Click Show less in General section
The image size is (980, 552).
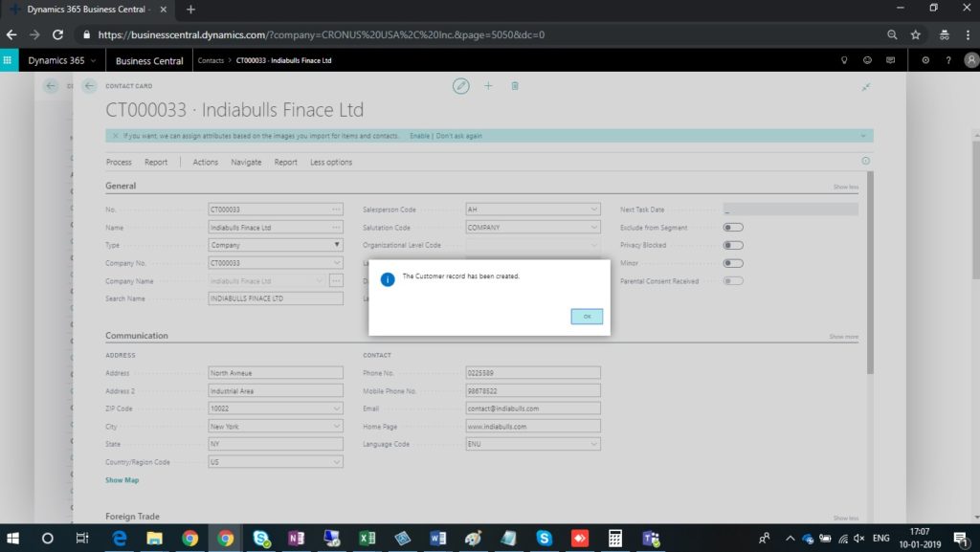pos(846,187)
